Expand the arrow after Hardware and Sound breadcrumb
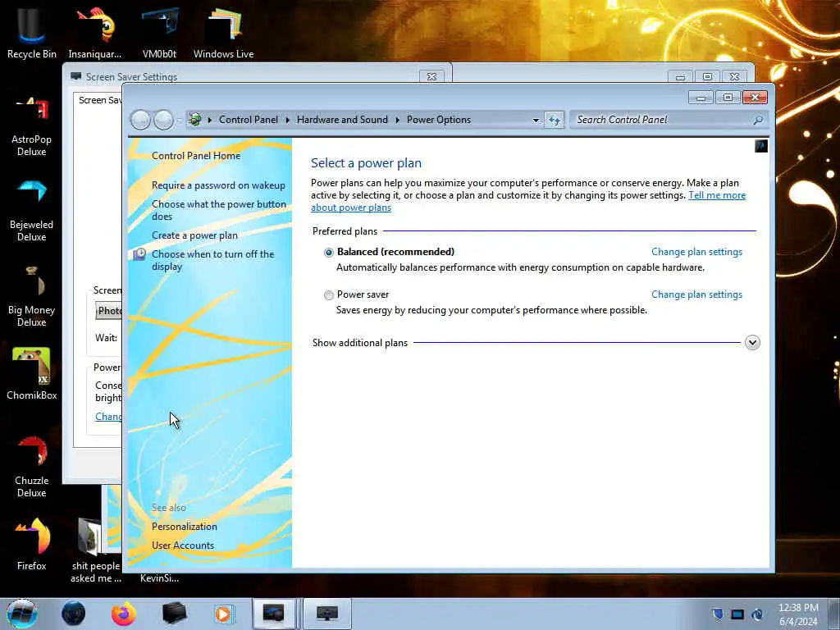Screen dimensions: 840x630 pos(398,120)
